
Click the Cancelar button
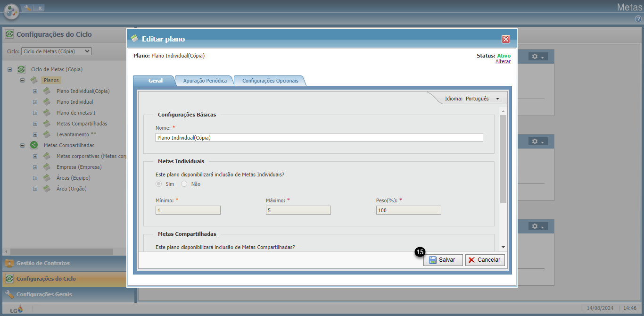485,260
